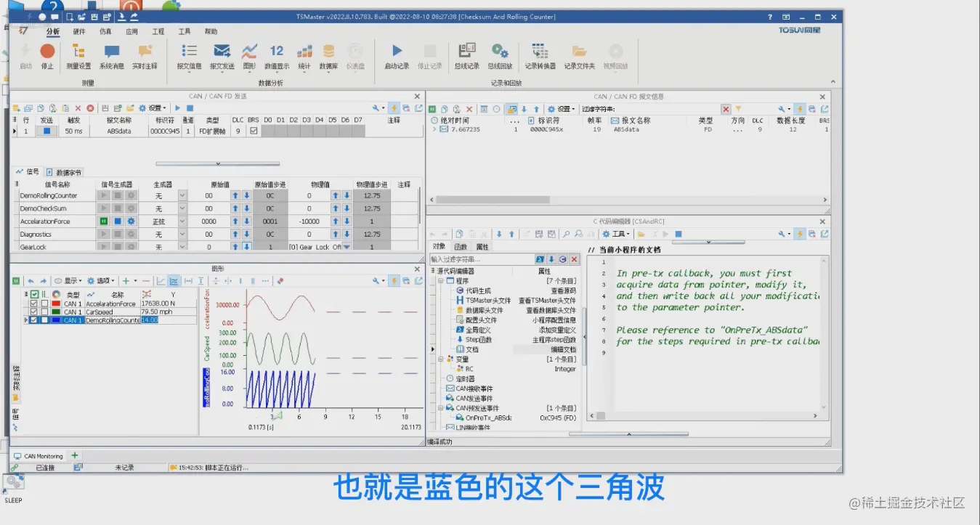Click the search magnifier in C code editor toolbar
The image size is (980, 525).
coord(567,234)
